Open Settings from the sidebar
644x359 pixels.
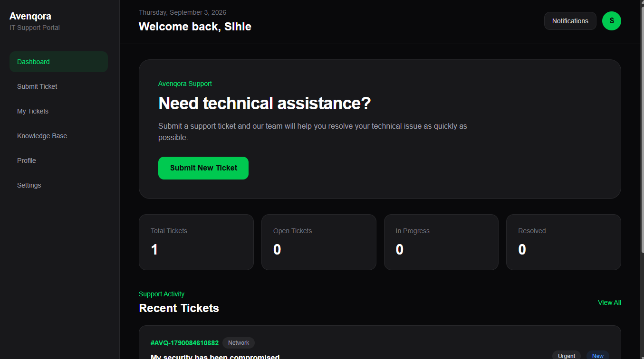pyautogui.click(x=58, y=185)
